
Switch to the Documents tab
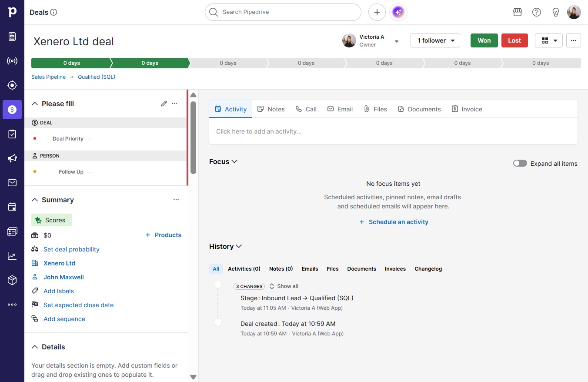coord(419,109)
